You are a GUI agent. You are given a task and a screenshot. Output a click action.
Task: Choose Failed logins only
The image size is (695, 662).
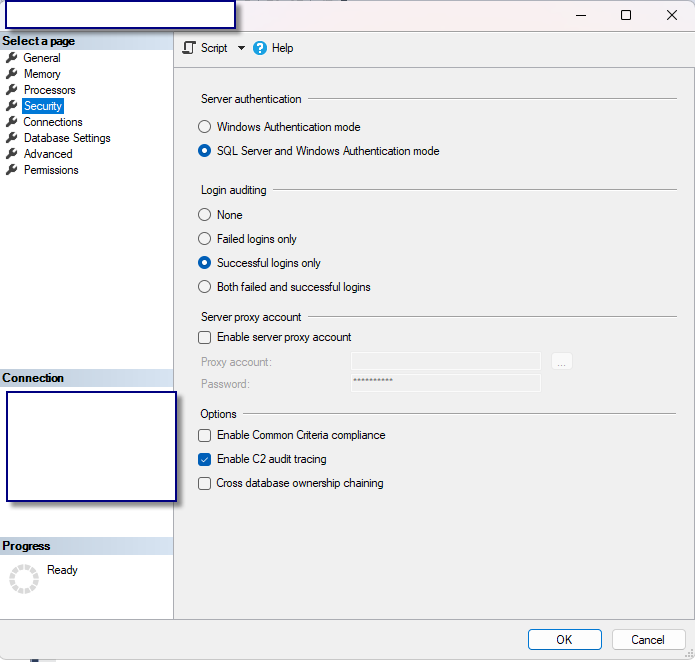point(247,239)
